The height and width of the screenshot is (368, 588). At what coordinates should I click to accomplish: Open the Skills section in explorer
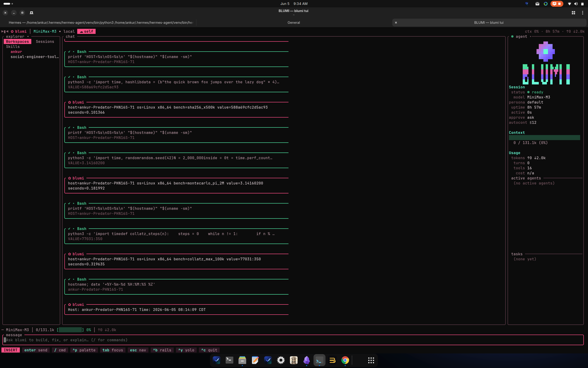click(13, 47)
